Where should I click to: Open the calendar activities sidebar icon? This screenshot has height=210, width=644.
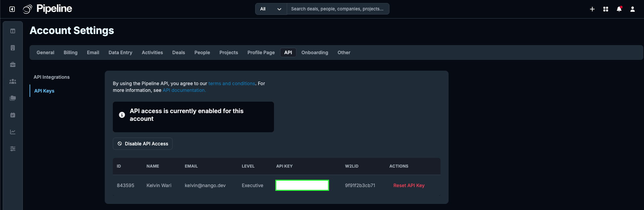click(13, 115)
